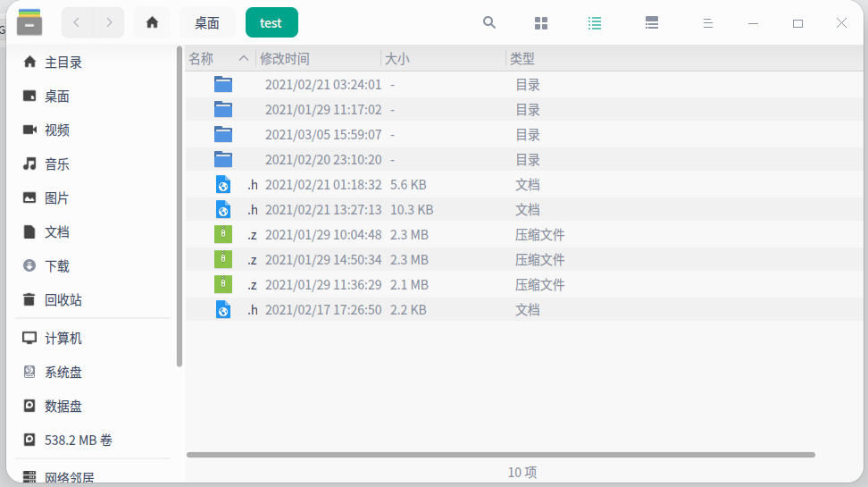Screen dimensions: 868x487
Task: Click the sidebar vertical scrollbar
Action: [179, 206]
